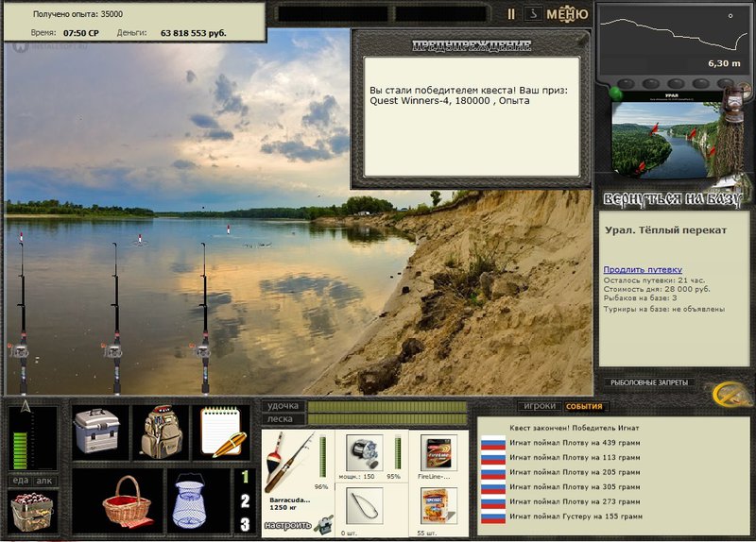Click the bait box of worms
This screenshot has width=756, height=542.
coord(33,512)
